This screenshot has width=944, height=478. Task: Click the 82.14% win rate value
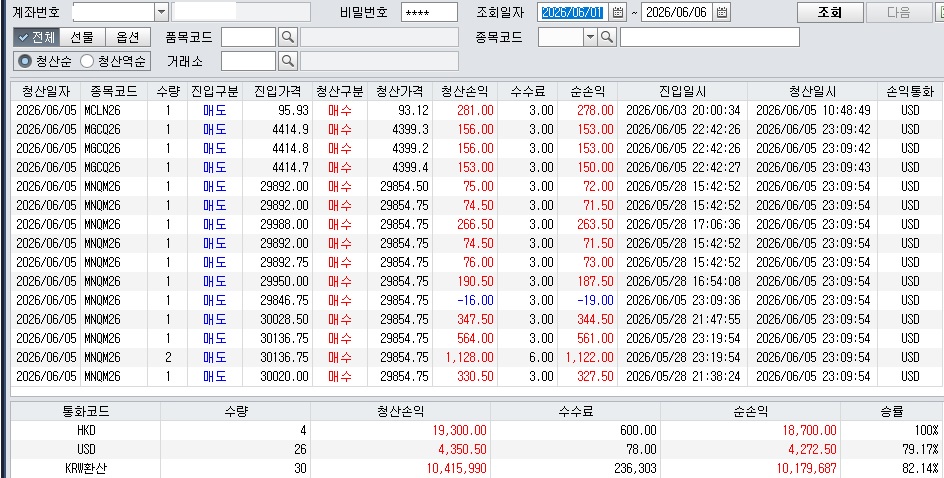pos(892,468)
